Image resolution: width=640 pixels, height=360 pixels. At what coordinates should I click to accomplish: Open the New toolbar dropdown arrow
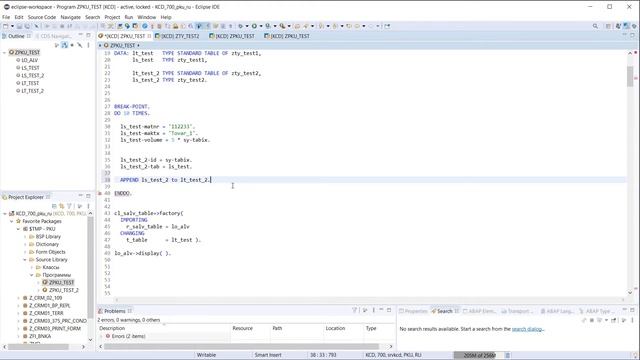12,26
